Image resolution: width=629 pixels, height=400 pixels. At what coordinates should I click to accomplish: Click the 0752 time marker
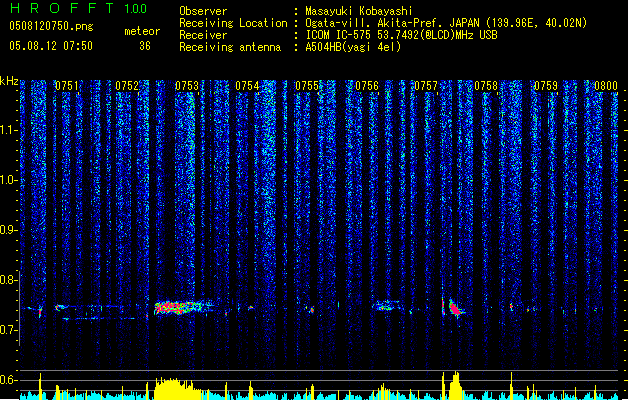pos(127,86)
